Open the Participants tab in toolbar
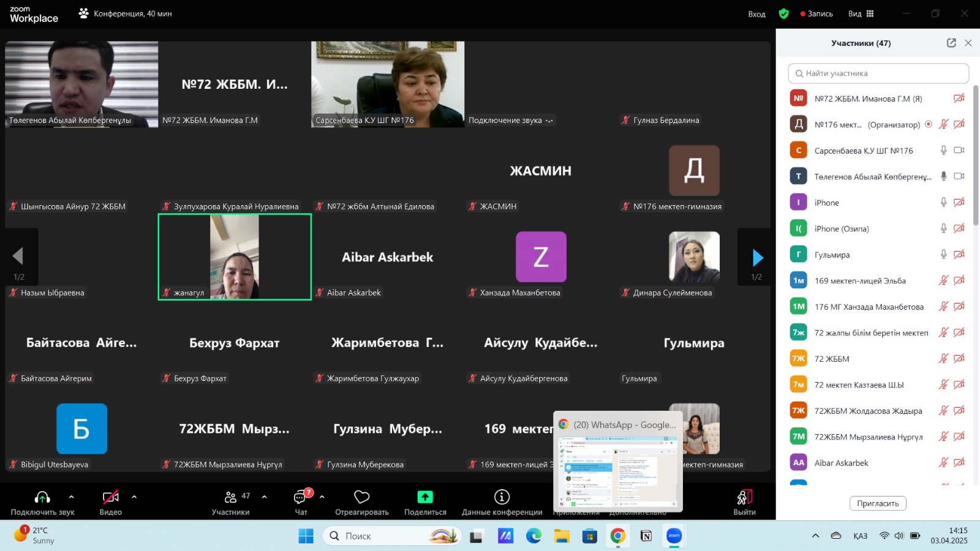980x551 pixels. pyautogui.click(x=231, y=497)
